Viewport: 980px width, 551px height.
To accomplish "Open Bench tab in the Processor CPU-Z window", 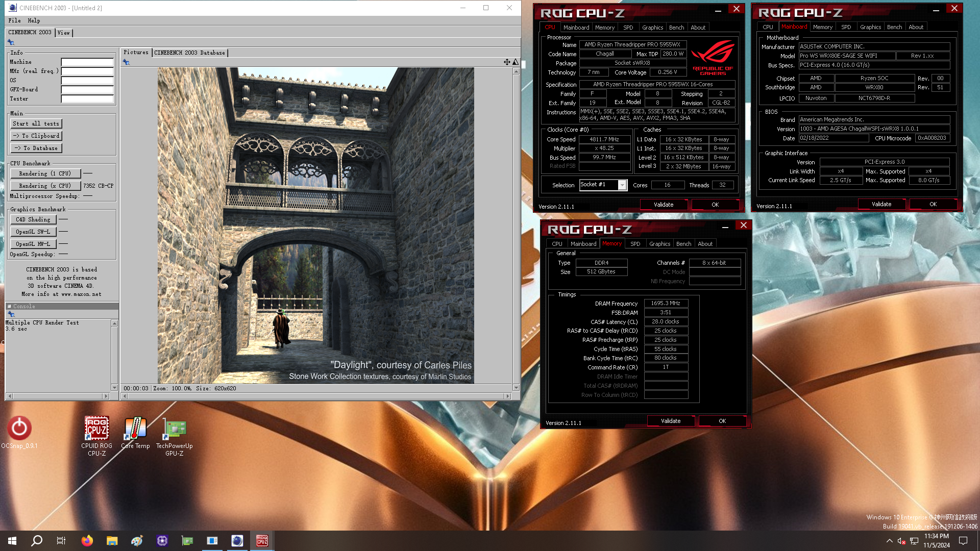I will coord(676,28).
